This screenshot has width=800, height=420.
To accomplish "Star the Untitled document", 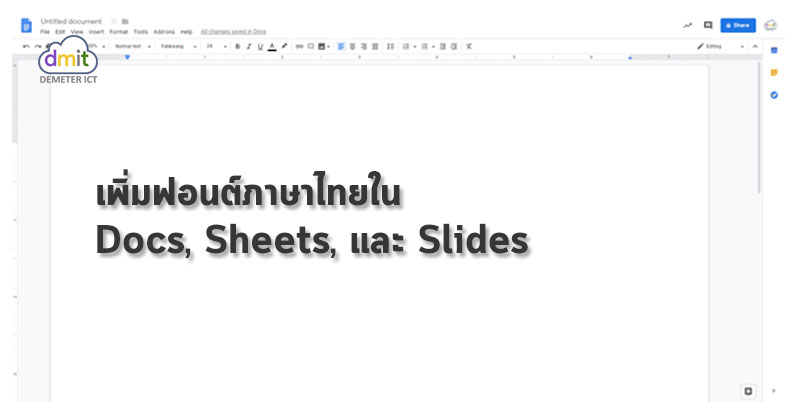I will click(114, 21).
